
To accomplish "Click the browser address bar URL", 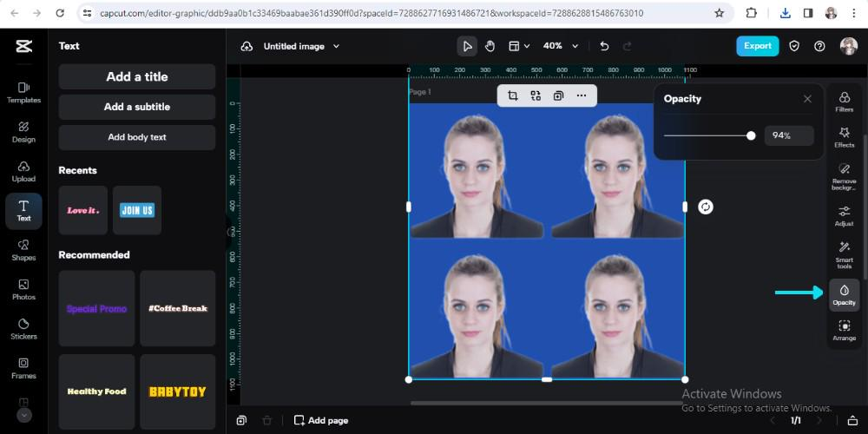I will (x=372, y=13).
